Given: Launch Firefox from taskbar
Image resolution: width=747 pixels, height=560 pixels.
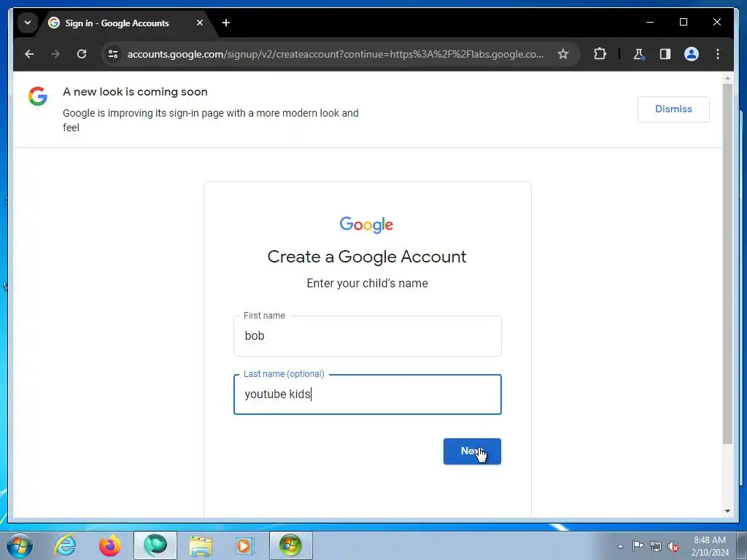Looking at the screenshot, I should point(109,545).
